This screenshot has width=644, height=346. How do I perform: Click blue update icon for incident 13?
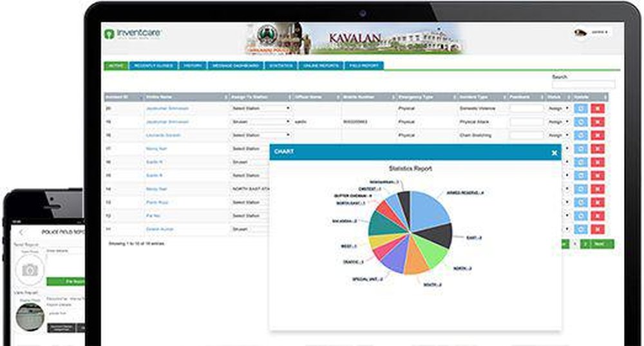(x=580, y=202)
